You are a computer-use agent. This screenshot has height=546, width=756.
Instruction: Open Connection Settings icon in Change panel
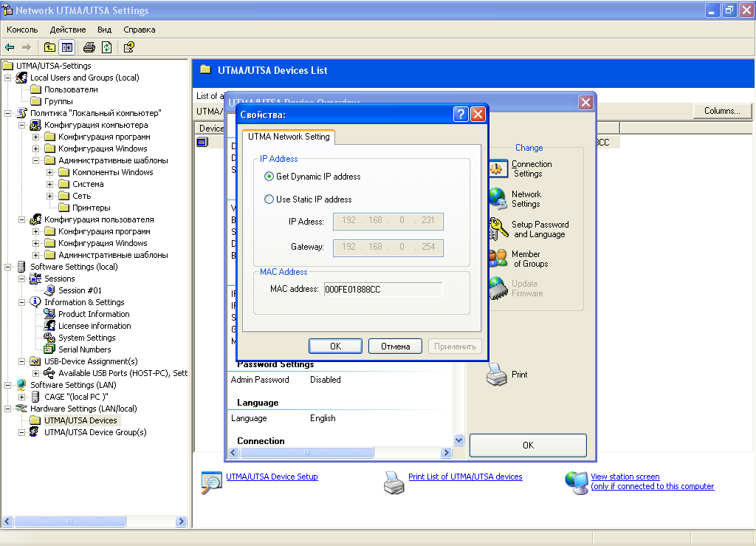tap(498, 168)
